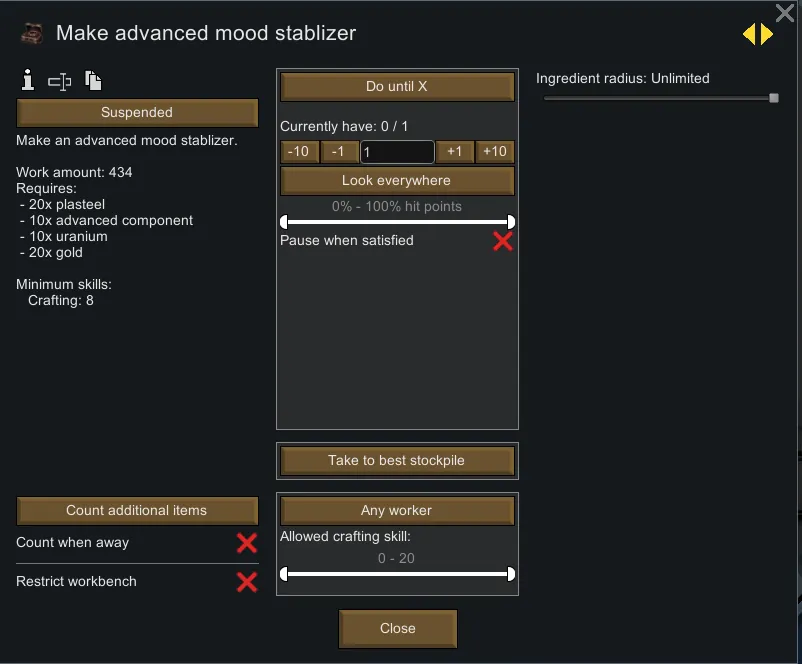Click the rename bill icon
802x664 pixels.
coord(60,82)
